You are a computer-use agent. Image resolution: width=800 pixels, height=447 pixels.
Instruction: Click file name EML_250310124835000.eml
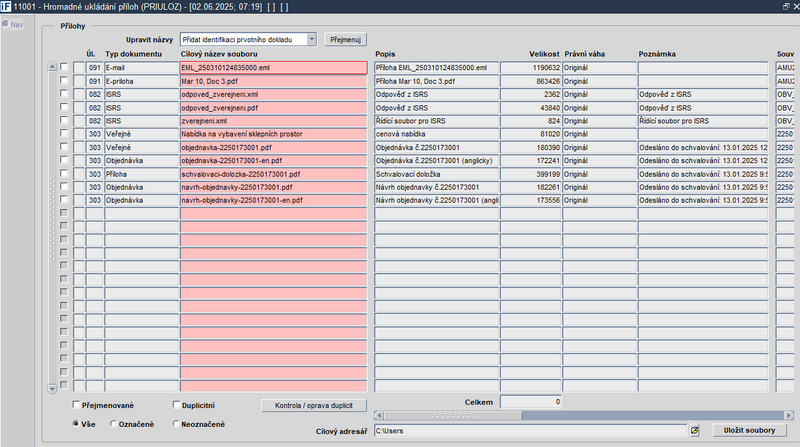pyautogui.click(x=273, y=67)
